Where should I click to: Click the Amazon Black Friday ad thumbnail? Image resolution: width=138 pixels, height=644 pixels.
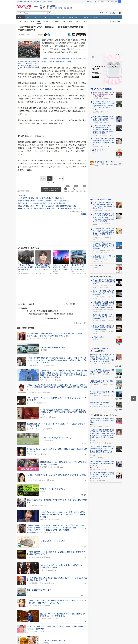pyautogui.click(x=92, y=163)
